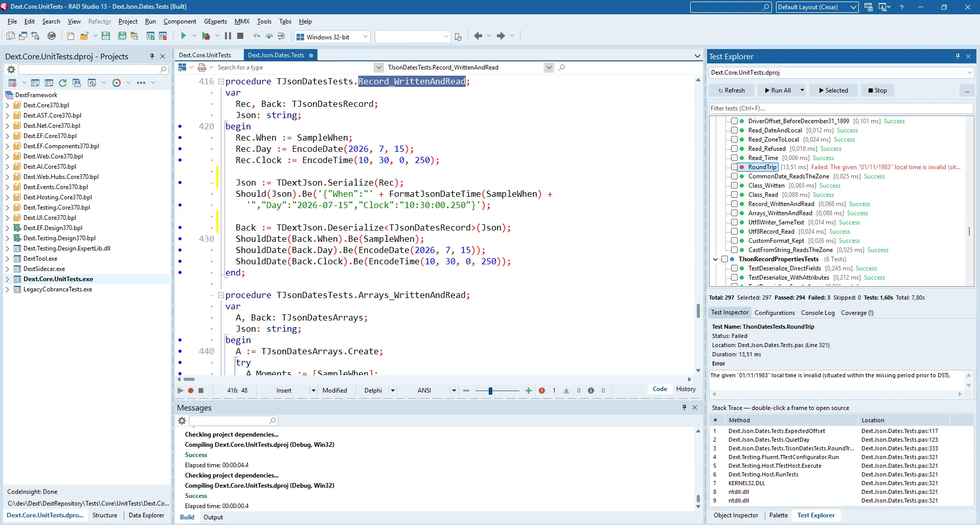This screenshot has width=980, height=525.
Task: Tick the TJsonRecordPropertiesTests group checkbox
Action: (724, 259)
